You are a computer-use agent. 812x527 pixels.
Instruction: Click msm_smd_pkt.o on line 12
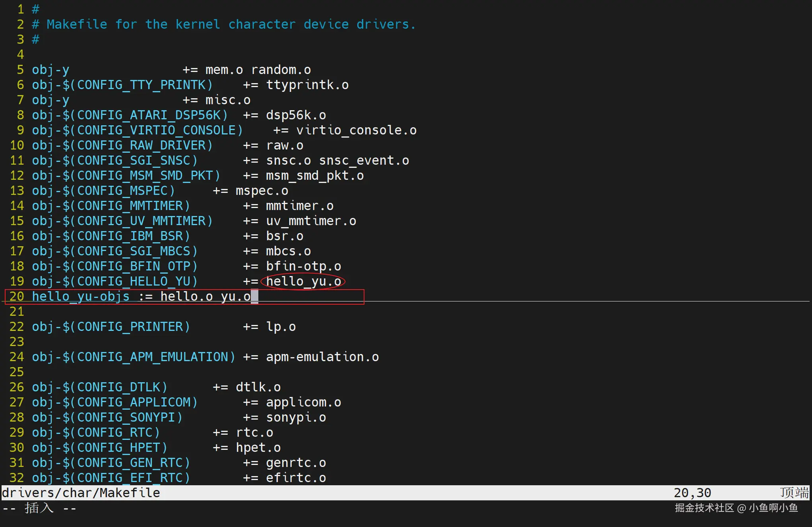(314, 175)
